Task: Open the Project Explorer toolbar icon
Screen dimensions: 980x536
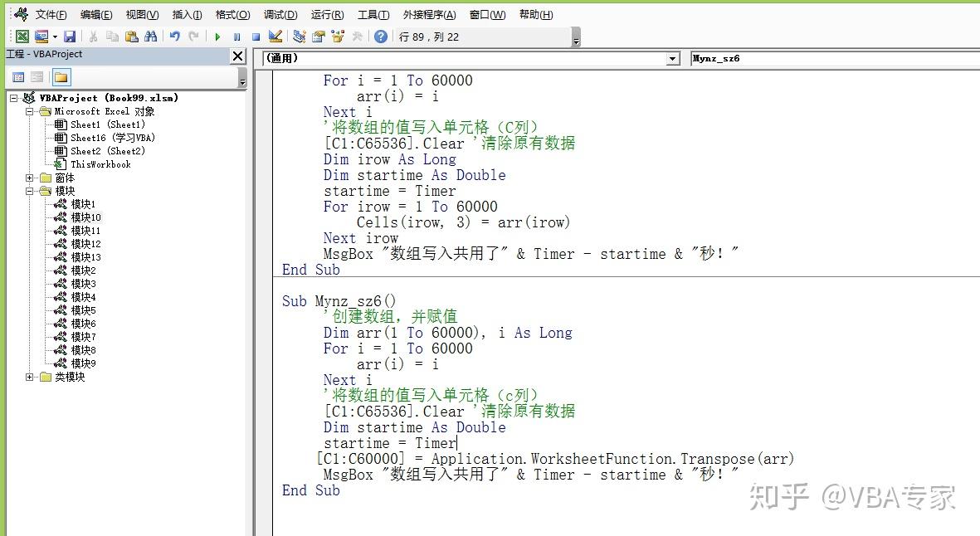Action: click(x=300, y=37)
